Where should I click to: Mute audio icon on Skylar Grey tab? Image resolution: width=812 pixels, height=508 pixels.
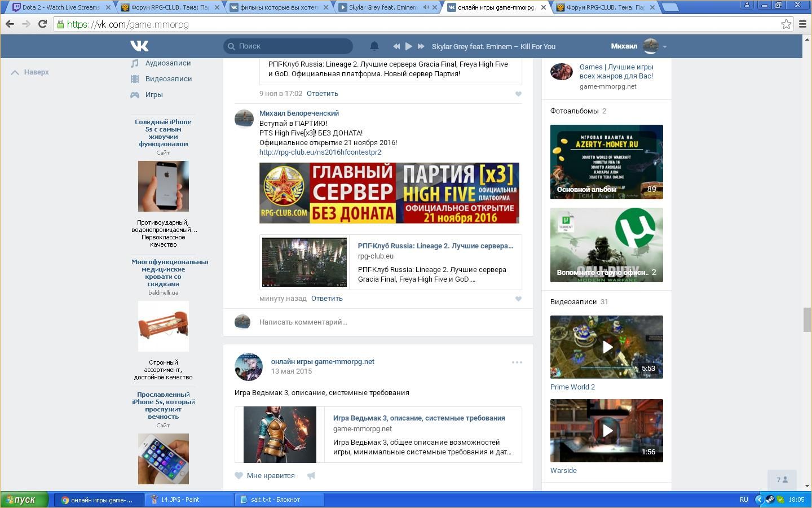[426, 7]
